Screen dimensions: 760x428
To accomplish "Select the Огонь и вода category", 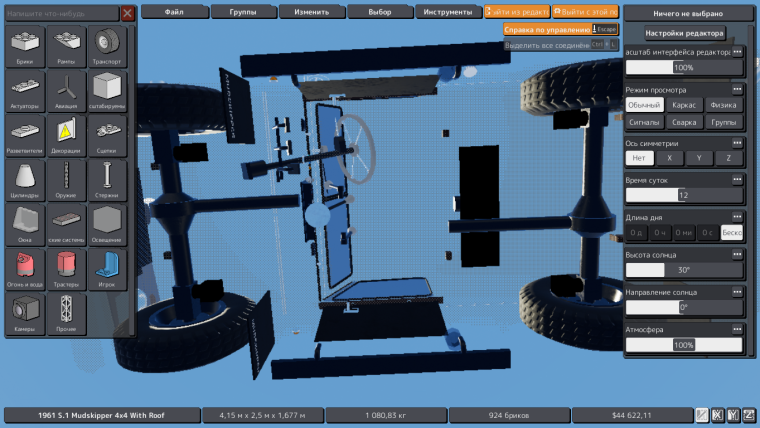I will coord(25,269).
